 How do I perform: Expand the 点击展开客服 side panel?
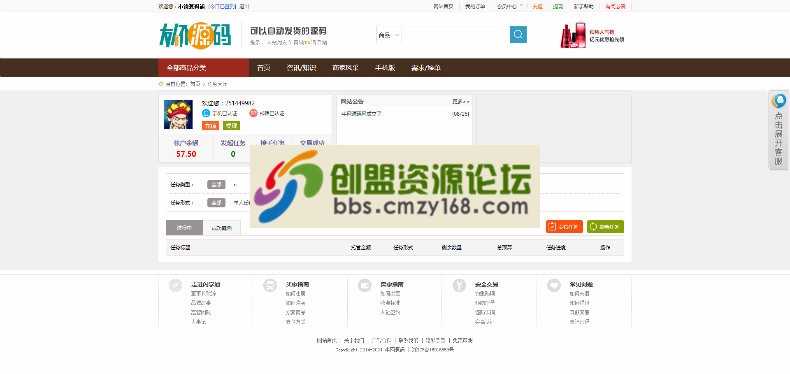coord(779,131)
